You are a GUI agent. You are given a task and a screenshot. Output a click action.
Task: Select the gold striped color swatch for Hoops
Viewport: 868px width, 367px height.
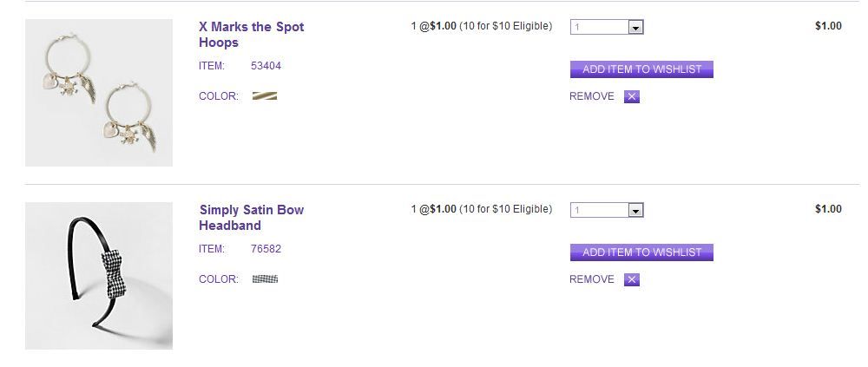265,96
